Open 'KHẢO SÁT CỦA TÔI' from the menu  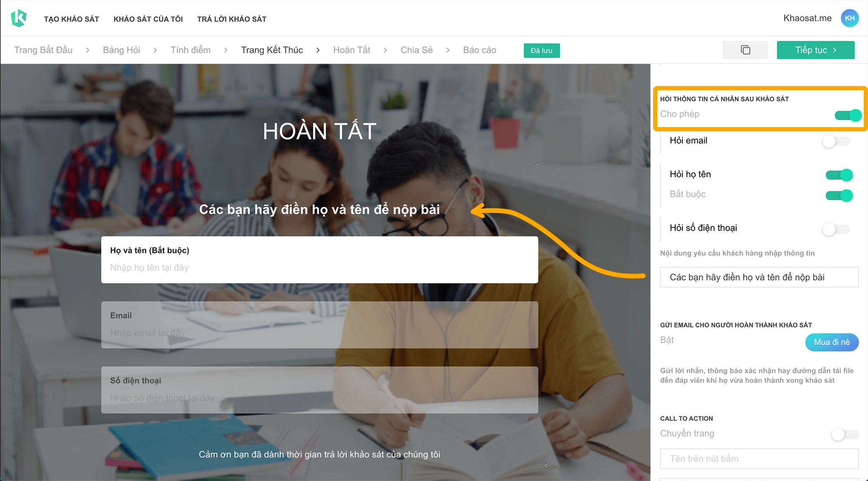pos(148,19)
